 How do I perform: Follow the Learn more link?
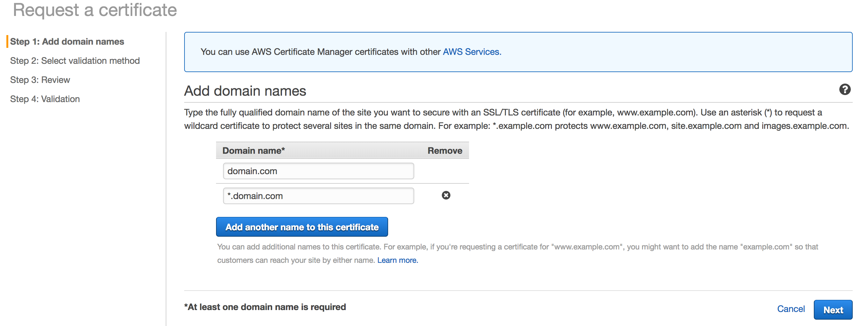point(397,260)
